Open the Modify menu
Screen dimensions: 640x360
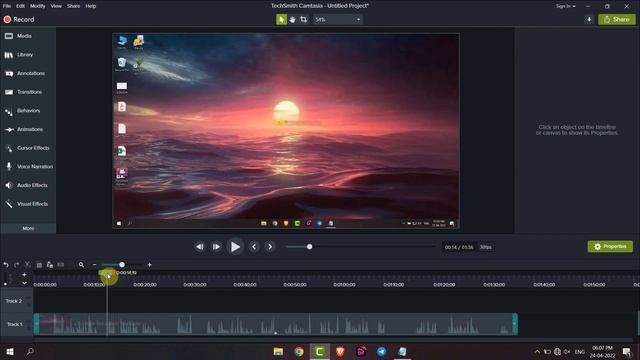[x=38, y=6]
